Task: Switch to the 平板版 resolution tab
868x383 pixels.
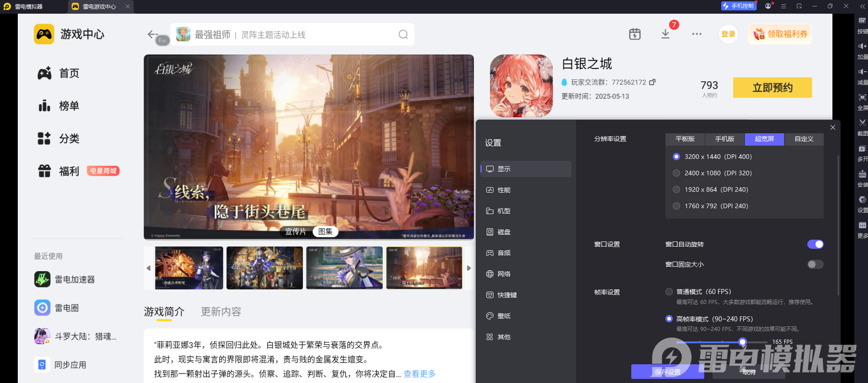Action: pyautogui.click(x=685, y=139)
